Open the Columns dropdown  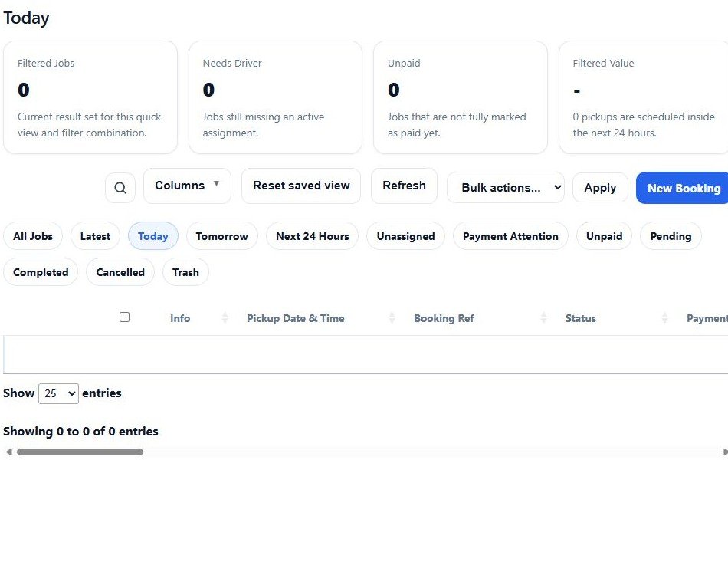point(187,186)
